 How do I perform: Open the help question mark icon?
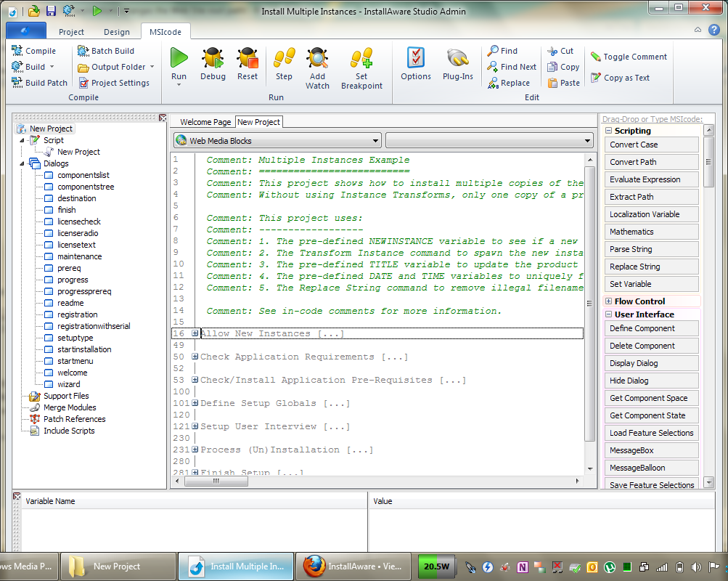(x=714, y=30)
